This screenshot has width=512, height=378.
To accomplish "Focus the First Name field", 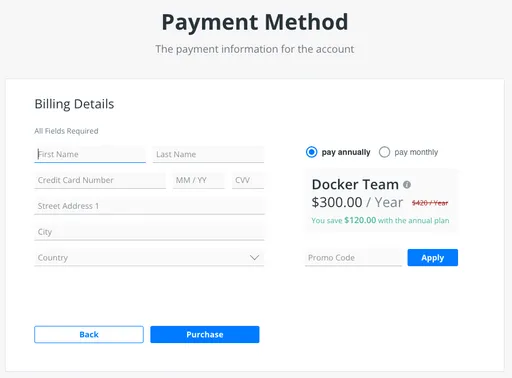I will click(90, 154).
